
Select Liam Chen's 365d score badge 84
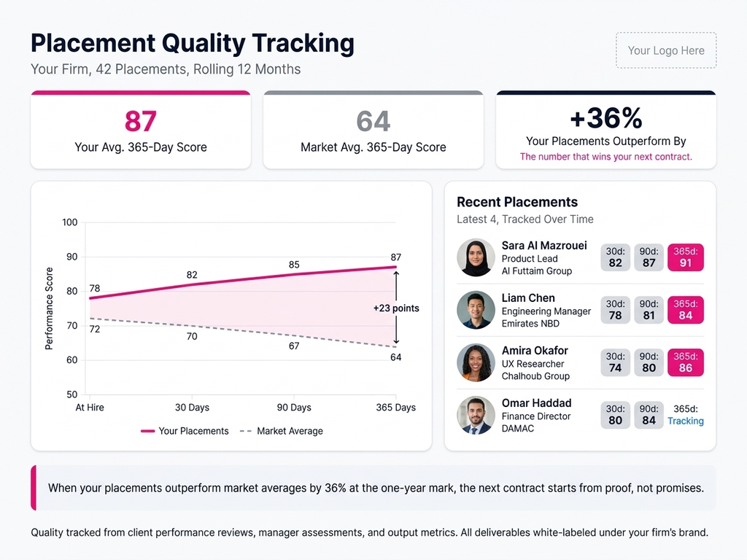click(685, 310)
